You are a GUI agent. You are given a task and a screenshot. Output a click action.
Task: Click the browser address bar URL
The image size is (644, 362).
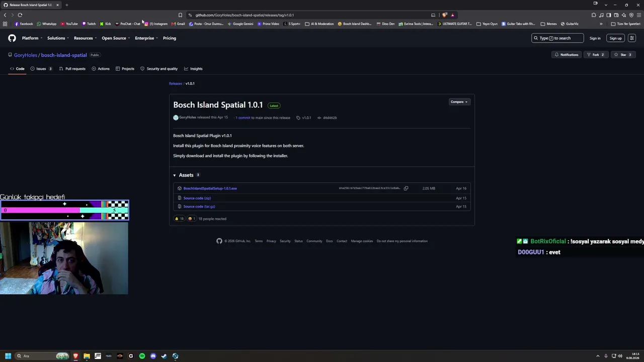[x=245, y=15]
